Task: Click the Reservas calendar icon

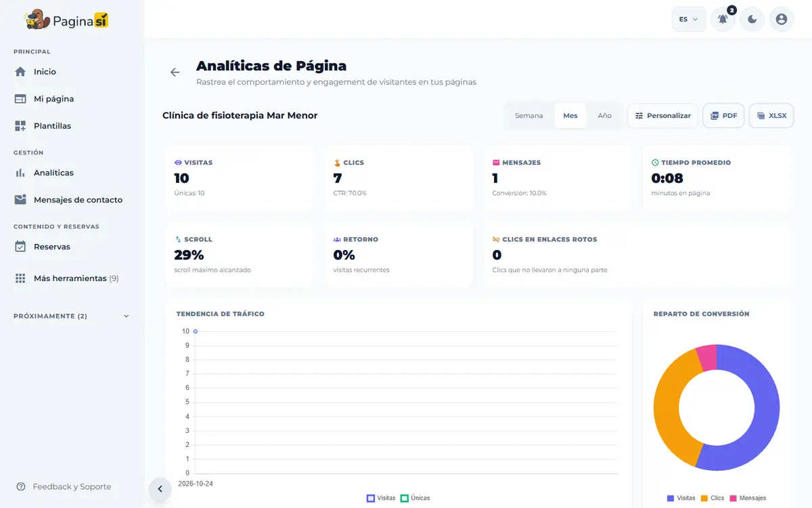Action: tap(20, 247)
